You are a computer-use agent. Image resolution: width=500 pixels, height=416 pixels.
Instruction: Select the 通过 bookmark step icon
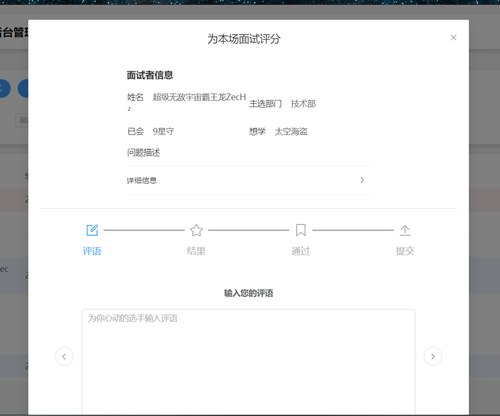[301, 230]
